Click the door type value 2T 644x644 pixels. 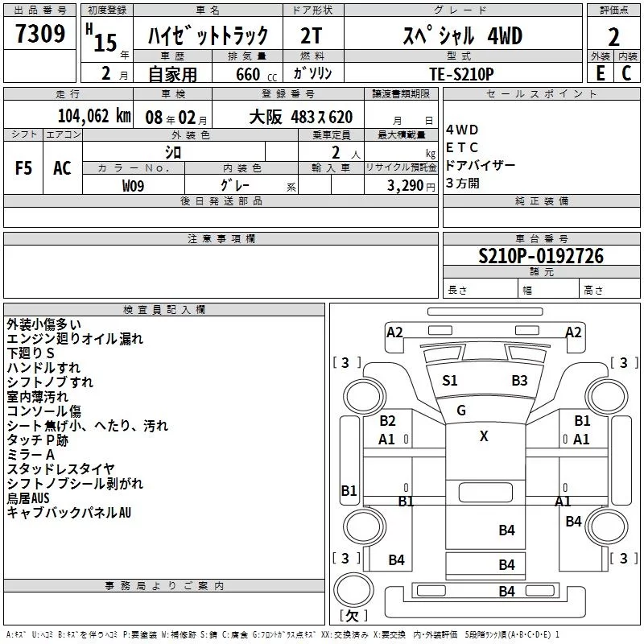[x=312, y=35]
